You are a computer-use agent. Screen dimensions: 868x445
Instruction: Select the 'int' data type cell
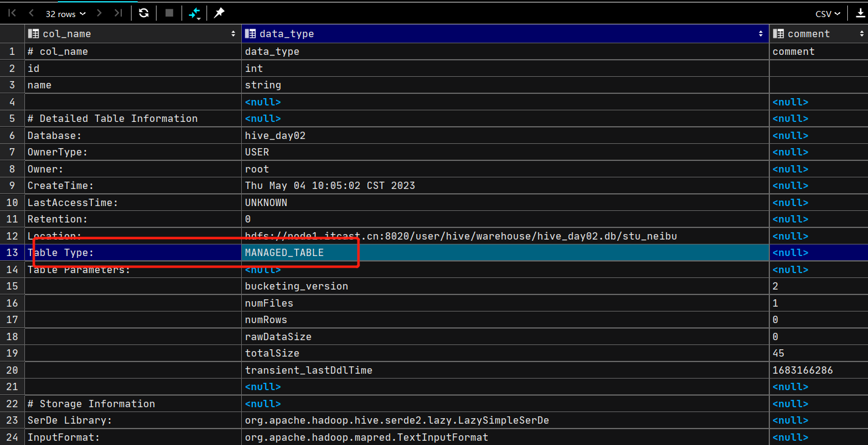[x=506, y=68]
